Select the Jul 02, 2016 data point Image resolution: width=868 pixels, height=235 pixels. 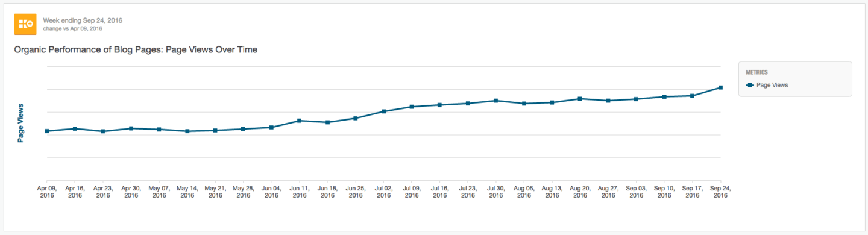coord(384,111)
